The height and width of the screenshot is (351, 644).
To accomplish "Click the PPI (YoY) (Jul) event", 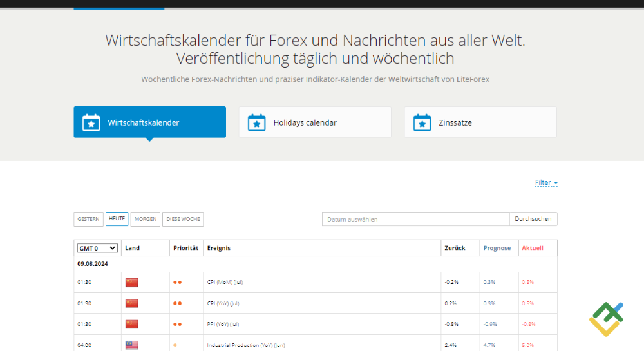I will [223, 325].
